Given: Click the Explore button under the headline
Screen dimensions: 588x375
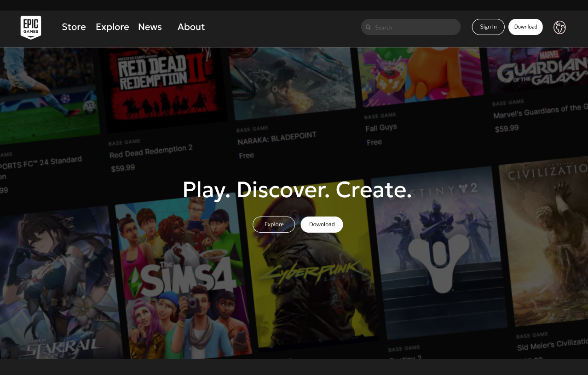Looking at the screenshot, I should point(274,224).
